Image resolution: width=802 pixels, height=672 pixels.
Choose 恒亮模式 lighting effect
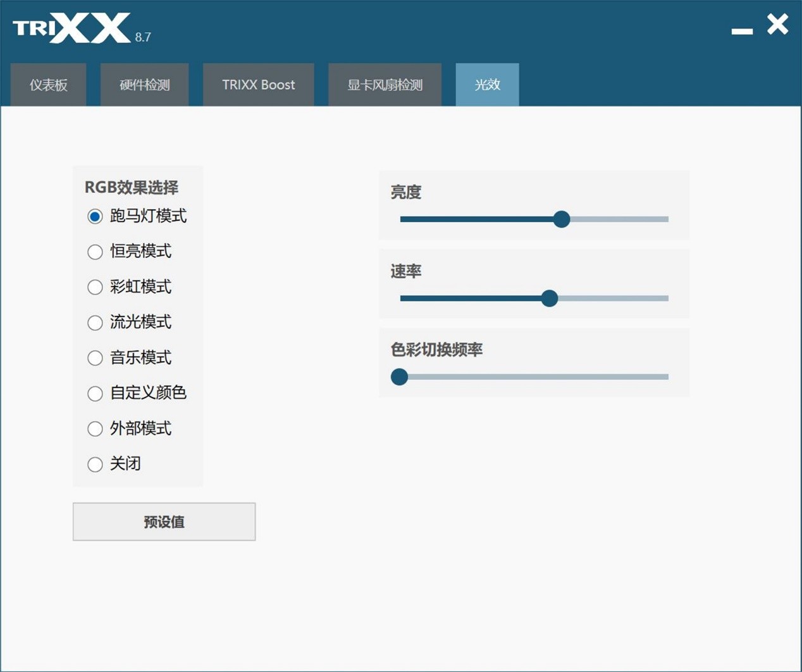point(95,252)
